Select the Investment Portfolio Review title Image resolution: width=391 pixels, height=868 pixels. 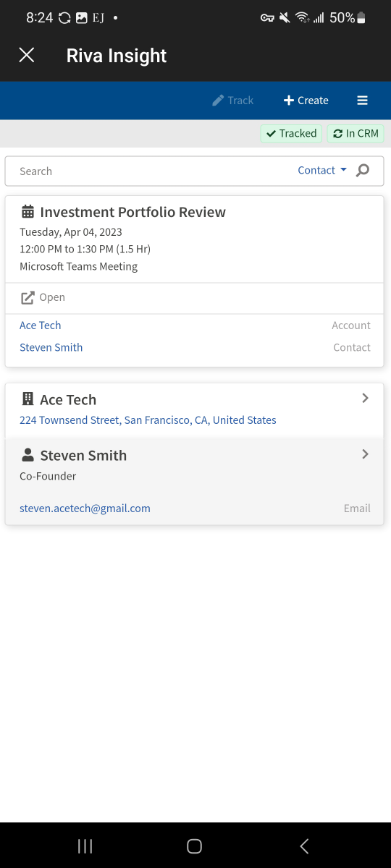(133, 212)
